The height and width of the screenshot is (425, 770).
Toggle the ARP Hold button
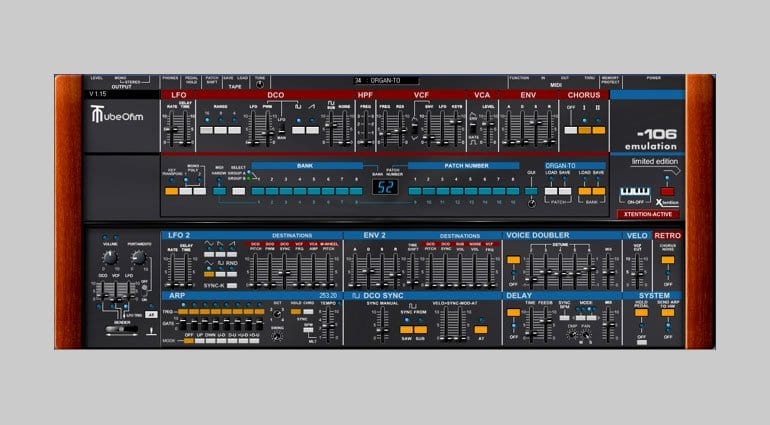pos(296,312)
